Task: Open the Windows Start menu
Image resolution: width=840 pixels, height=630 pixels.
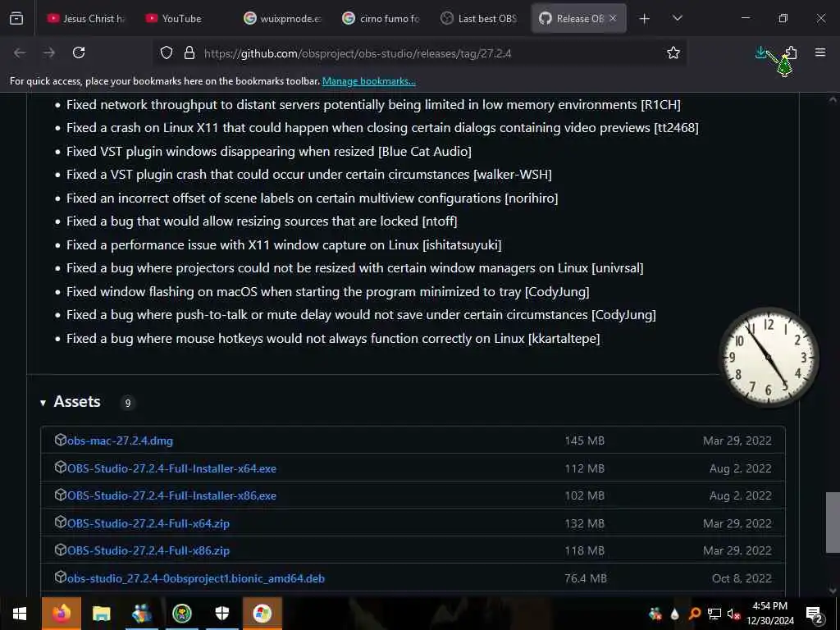Action: 20,614
